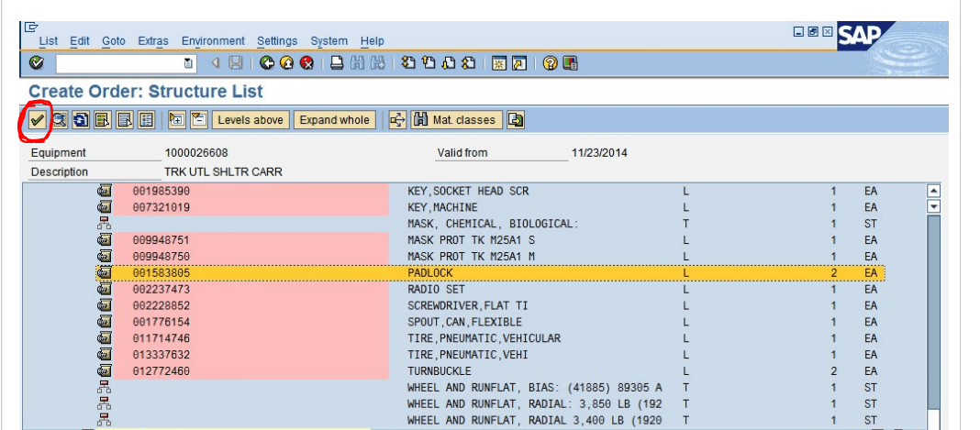Click the scroll down arrow below the up arrow

[934, 206]
